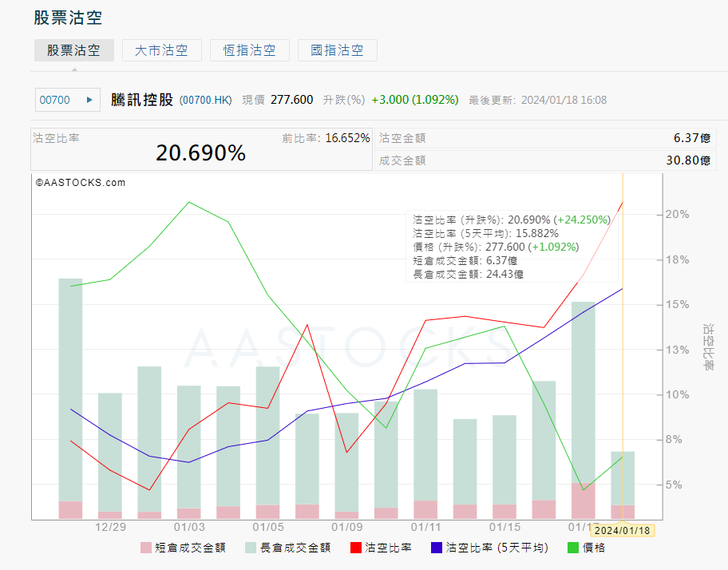Switch to the 大市沽空 tab
This screenshot has width=728, height=570.
pos(161,50)
